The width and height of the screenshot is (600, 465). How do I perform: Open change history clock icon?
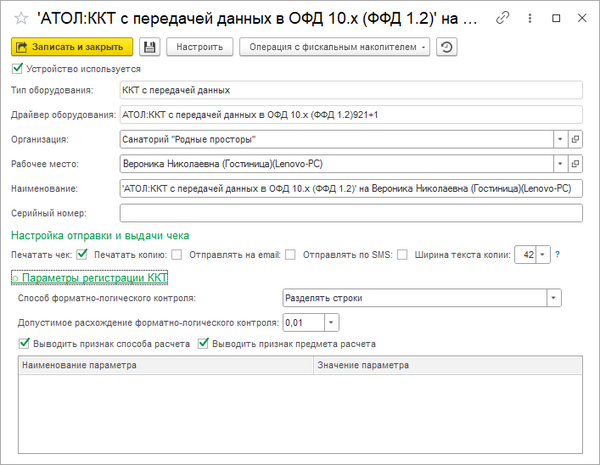(x=447, y=47)
